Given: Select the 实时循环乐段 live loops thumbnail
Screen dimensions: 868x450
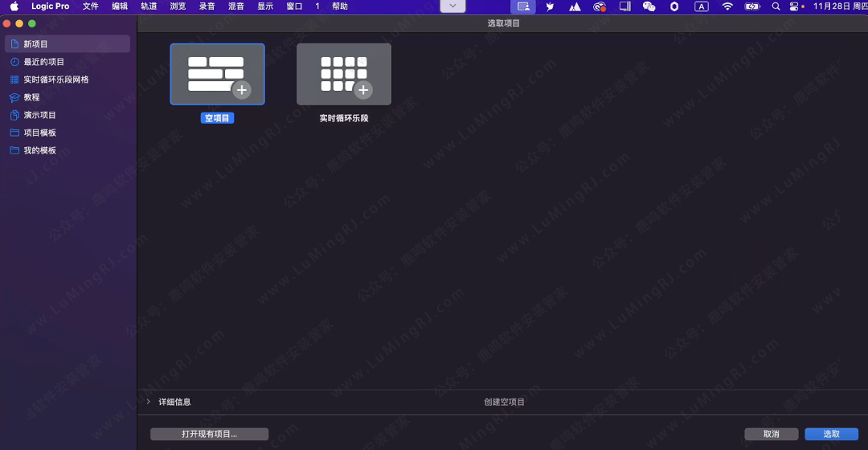Looking at the screenshot, I should pyautogui.click(x=344, y=74).
